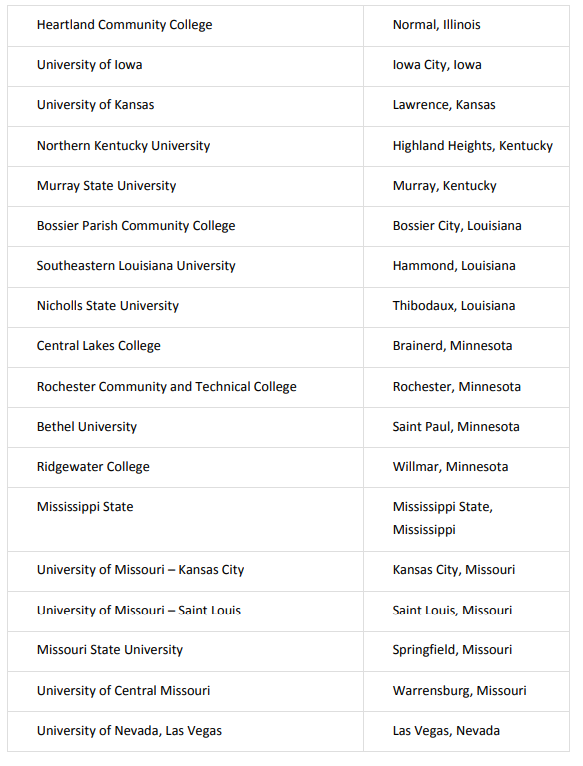
Task: Select University of Missouri – Kansas City
Action: pyautogui.click(x=141, y=570)
